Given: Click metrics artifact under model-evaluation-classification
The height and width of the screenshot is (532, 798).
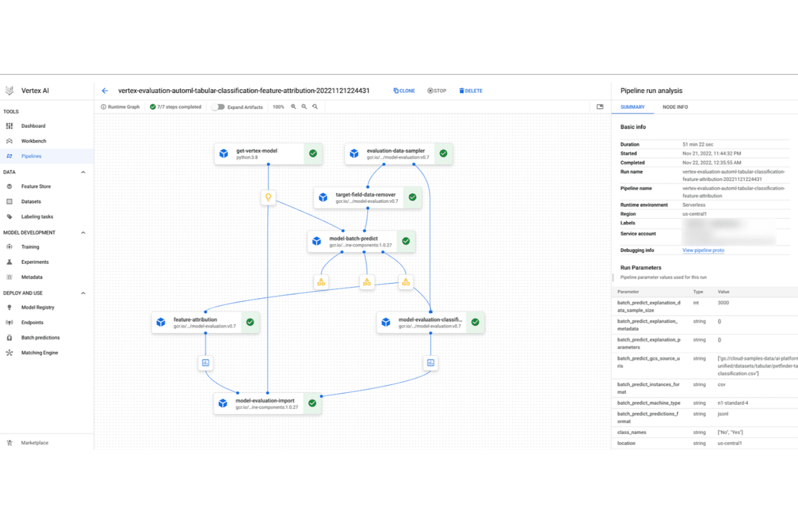Looking at the screenshot, I should 430,363.
